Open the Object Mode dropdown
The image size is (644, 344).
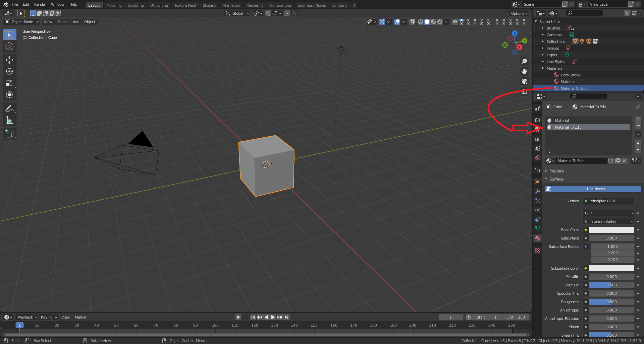click(x=22, y=22)
